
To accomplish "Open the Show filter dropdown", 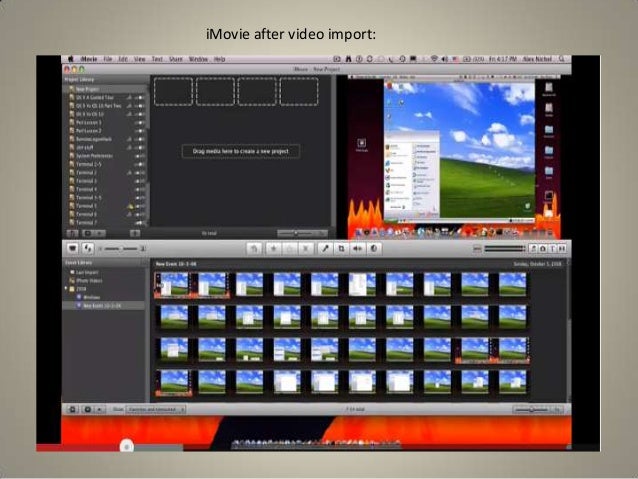I will [155, 409].
